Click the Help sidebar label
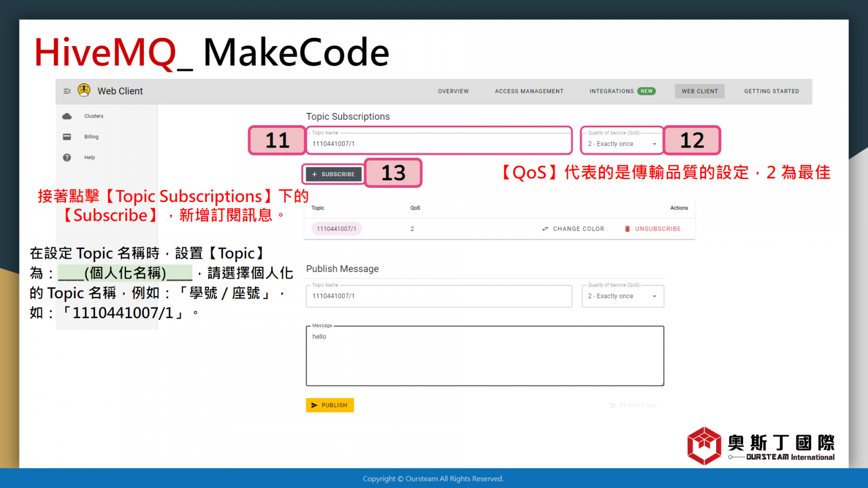The width and height of the screenshot is (868, 488). coord(90,157)
